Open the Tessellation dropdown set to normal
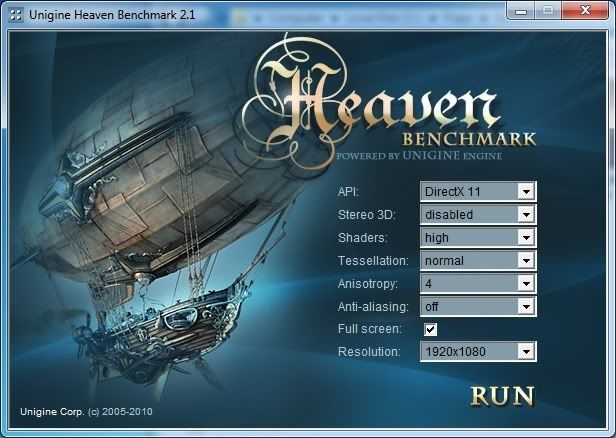This screenshot has height=438, width=616. tap(478, 260)
